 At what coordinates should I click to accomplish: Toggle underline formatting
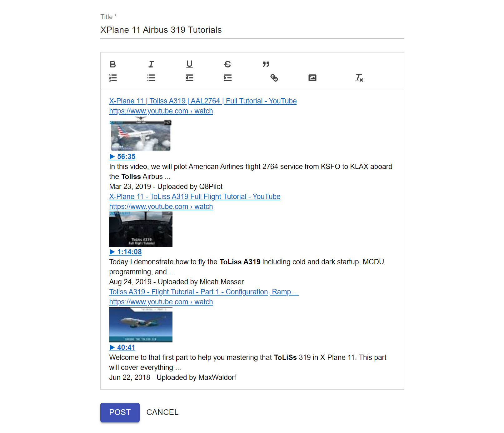tap(189, 64)
